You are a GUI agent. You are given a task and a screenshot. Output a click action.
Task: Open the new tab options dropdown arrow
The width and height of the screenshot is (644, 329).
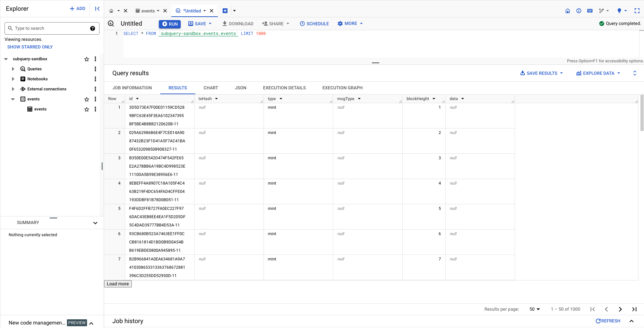(234, 11)
